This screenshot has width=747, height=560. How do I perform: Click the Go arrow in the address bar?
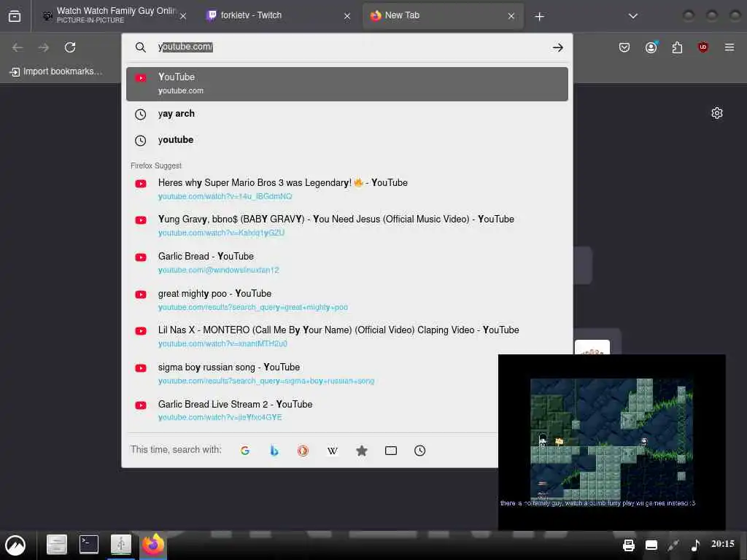tap(558, 47)
